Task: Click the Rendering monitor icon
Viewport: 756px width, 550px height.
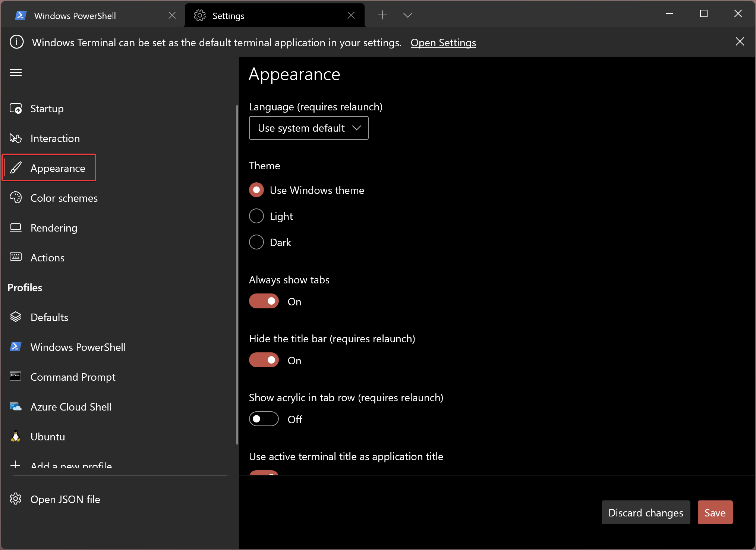Action: [x=16, y=227]
